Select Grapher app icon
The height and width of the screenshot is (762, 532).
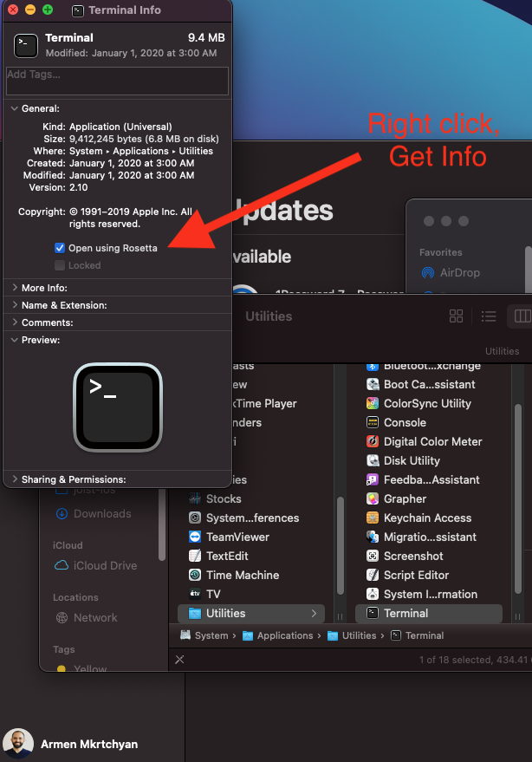click(373, 498)
